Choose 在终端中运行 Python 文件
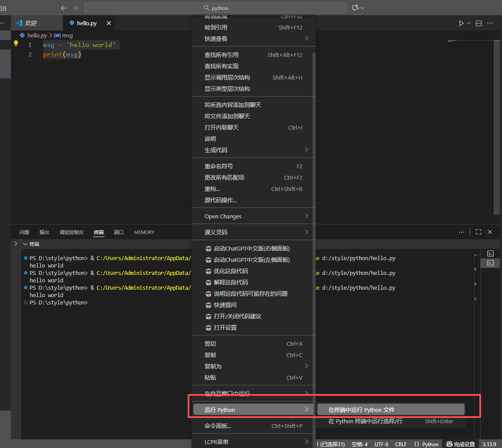Image resolution: width=502 pixels, height=448 pixels. pyautogui.click(x=391, y=410)
